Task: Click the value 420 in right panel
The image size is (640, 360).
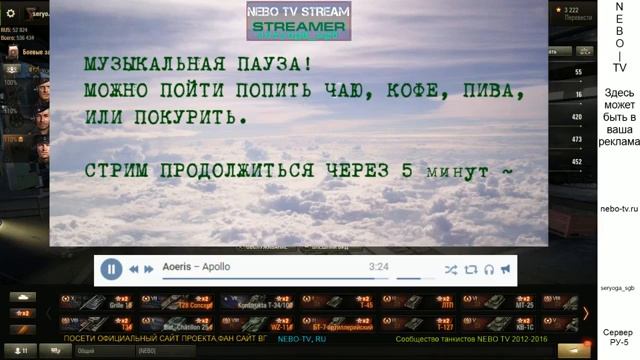Action: point(577,117)
